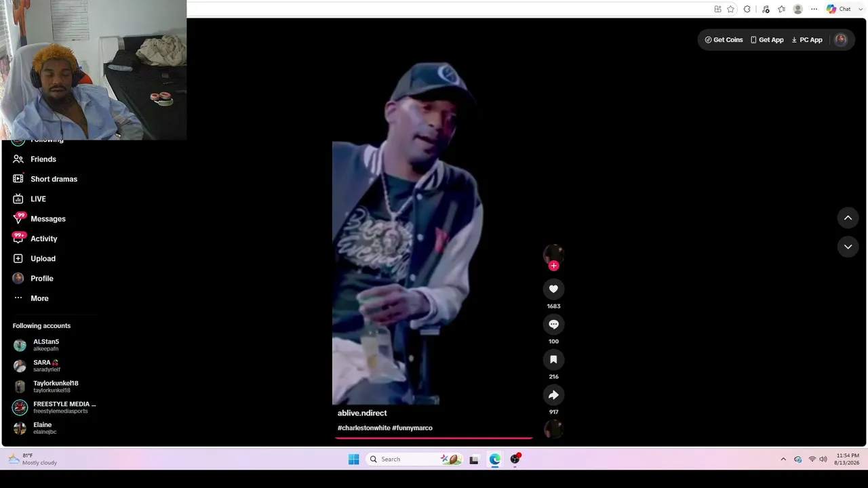Like the video with the heart icon

(x=553, y=289)
